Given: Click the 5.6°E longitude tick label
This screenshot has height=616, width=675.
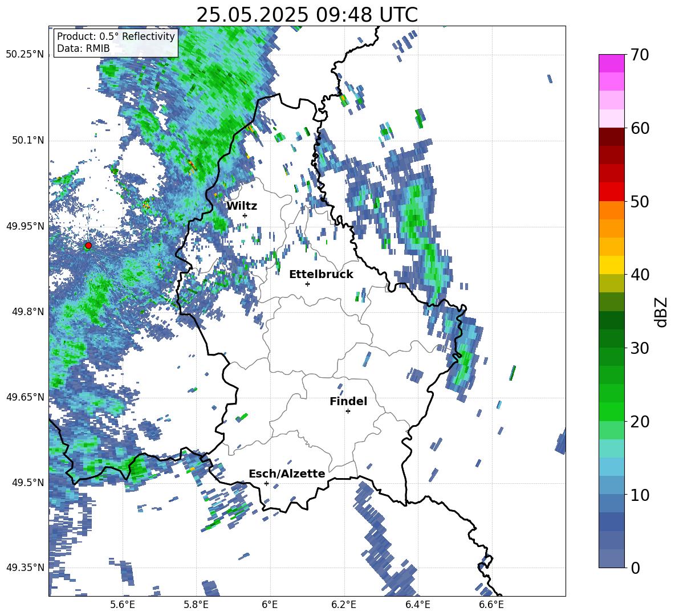Looking at the screenshot, I should (x=123, y=605).
